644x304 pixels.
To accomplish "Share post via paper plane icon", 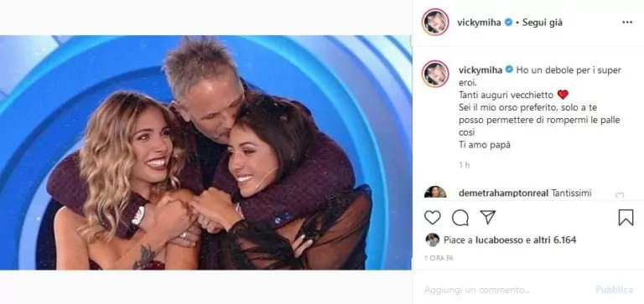I will tap(488, 217).
